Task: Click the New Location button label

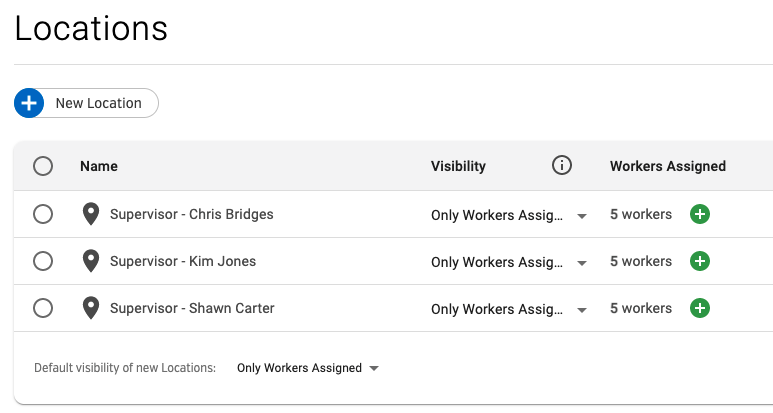Action: point(98,103)
